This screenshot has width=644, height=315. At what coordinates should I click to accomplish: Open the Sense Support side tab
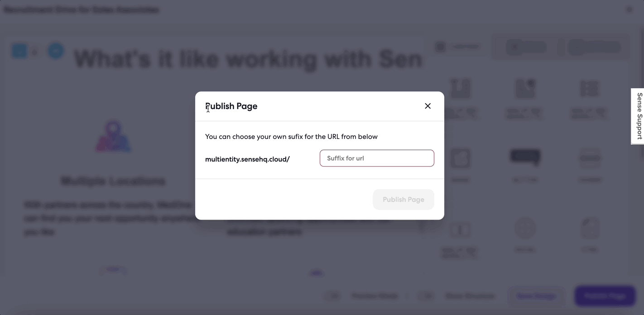click(638, 116)
